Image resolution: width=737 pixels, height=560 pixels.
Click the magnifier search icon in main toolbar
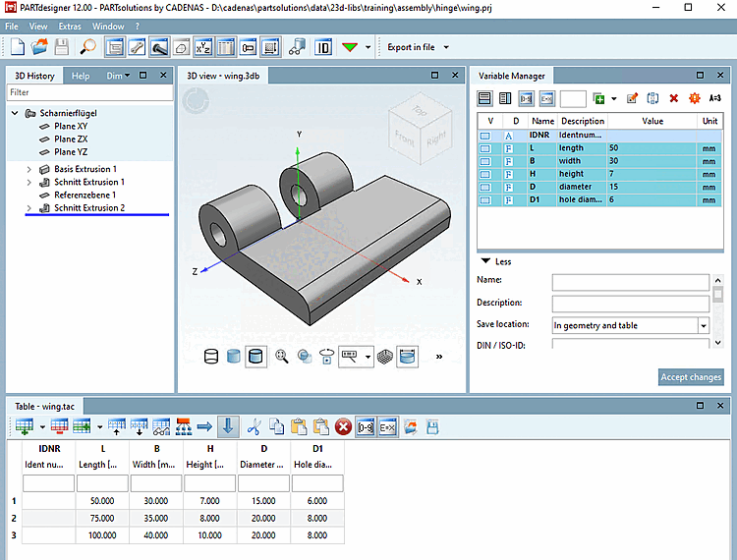pyautogui.click(x=88, y=46)
